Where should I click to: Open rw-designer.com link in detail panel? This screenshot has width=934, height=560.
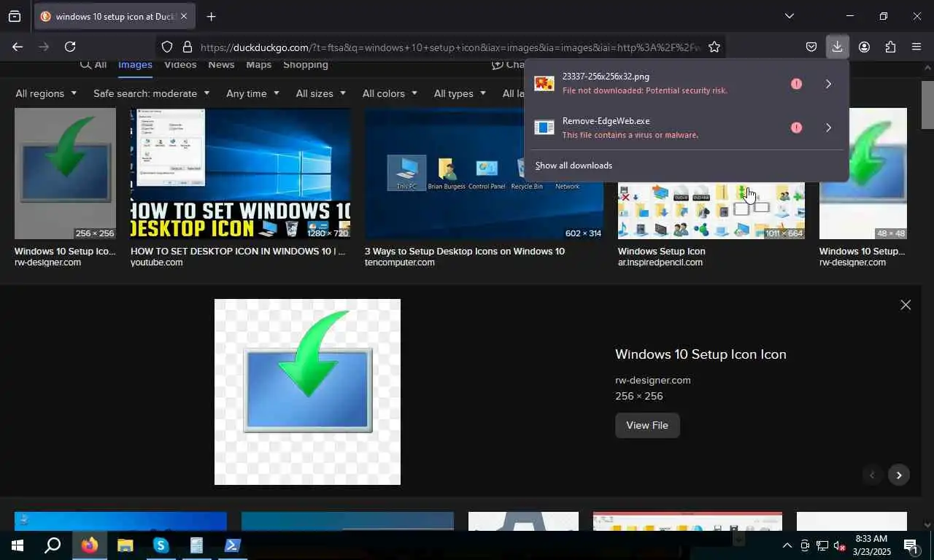[653, 380]
